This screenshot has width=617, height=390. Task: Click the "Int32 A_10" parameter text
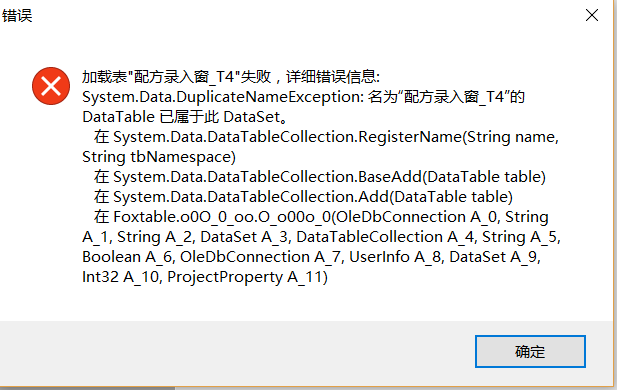pyautogui.click(x=120, y=277)
